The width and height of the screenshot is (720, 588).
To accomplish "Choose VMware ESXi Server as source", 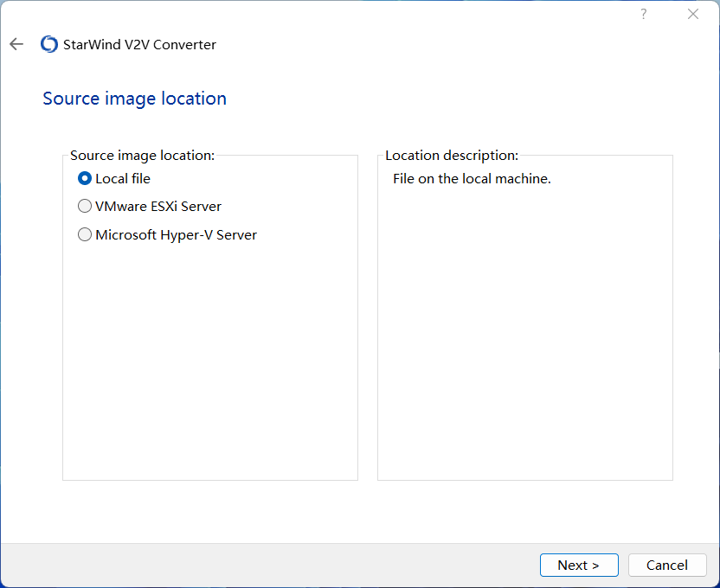I will click(x=85, y=207).
